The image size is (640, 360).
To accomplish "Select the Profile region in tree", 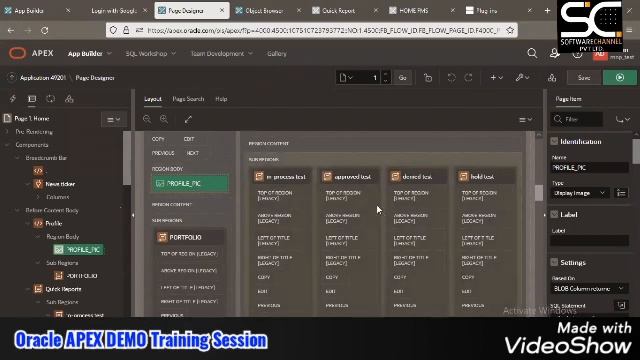I will [x=53, y=223].
